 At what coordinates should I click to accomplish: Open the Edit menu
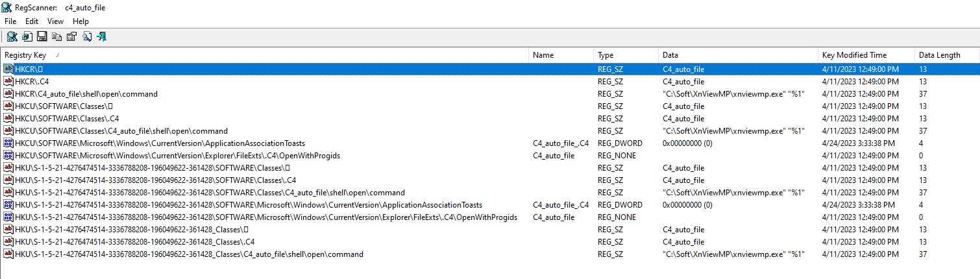(x=32, y=21)
